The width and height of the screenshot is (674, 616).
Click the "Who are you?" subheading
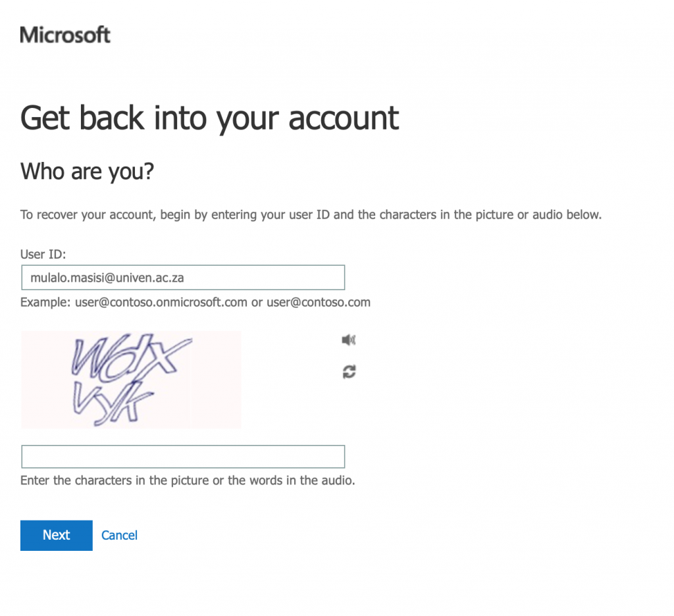point(87,171)
